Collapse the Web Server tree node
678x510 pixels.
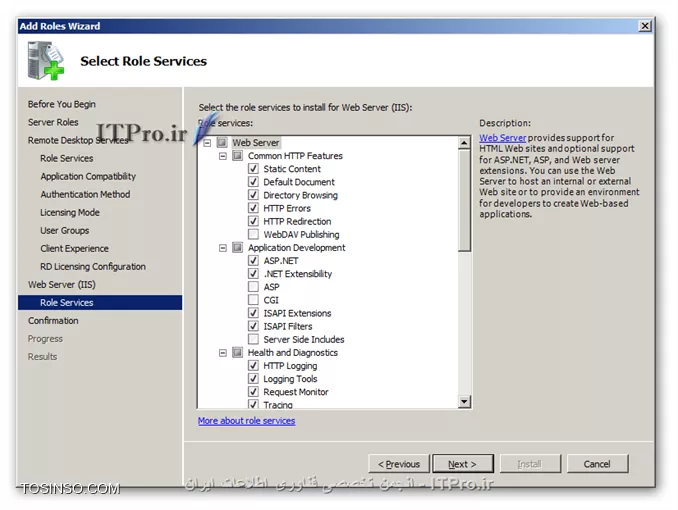pos(208,142)
